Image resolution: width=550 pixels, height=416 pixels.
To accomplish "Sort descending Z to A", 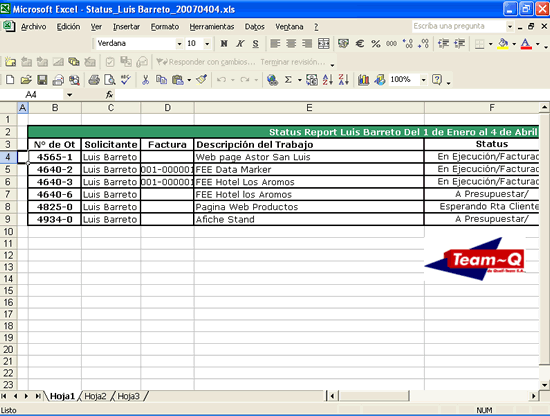I will [344, 80].
